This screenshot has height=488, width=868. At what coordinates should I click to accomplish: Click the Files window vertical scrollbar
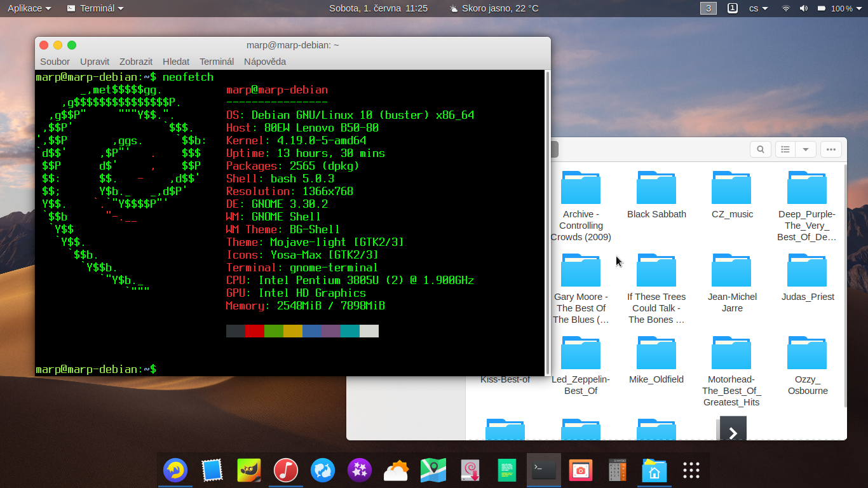(844, 286)
